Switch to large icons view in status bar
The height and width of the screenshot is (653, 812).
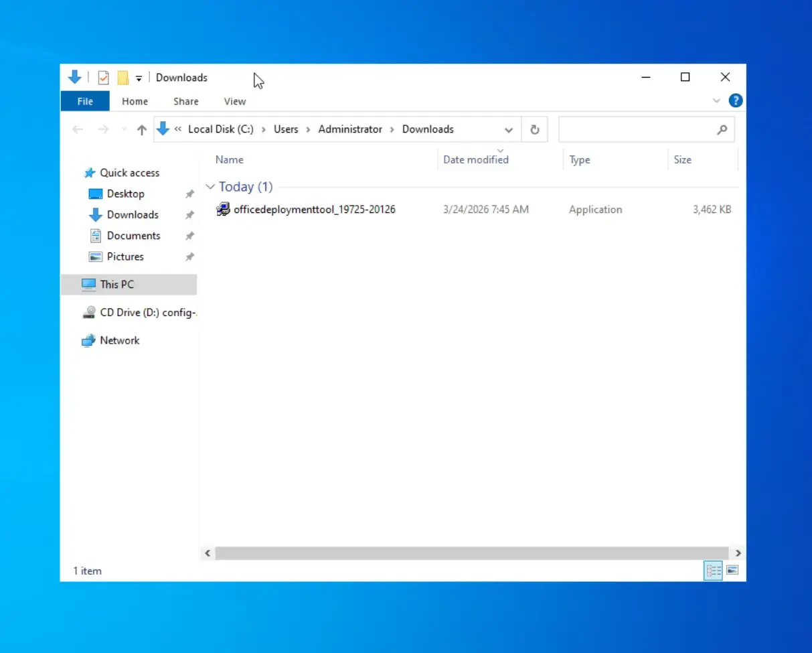(x=732, y=571)
